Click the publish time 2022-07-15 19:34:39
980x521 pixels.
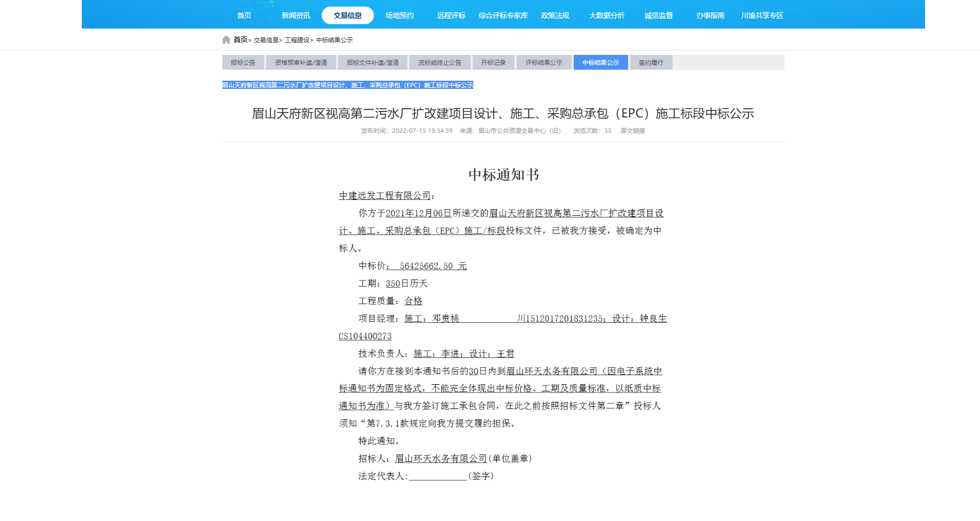coord(422,131)
